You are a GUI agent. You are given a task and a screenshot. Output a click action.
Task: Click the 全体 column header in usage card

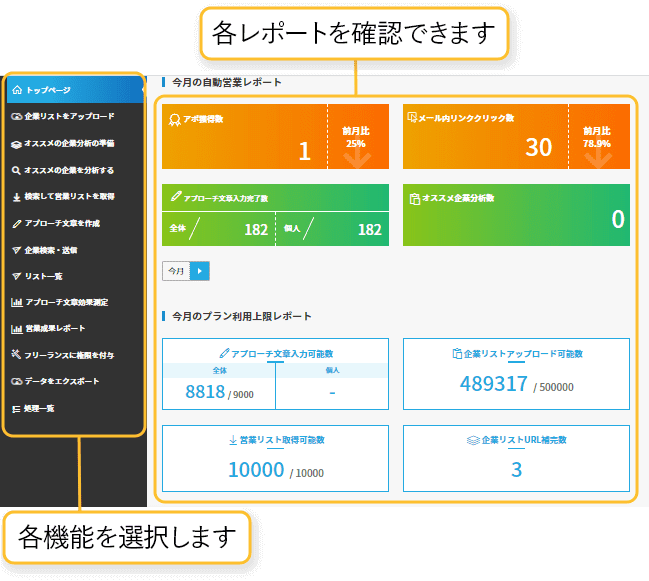click(x=219, y=370)
